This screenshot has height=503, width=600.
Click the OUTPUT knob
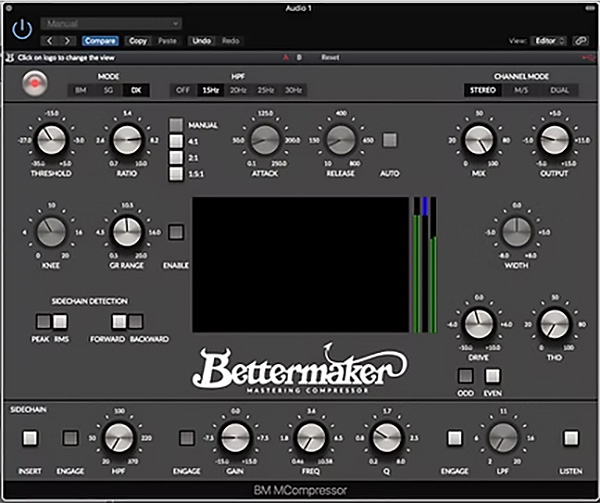(554, 140)
